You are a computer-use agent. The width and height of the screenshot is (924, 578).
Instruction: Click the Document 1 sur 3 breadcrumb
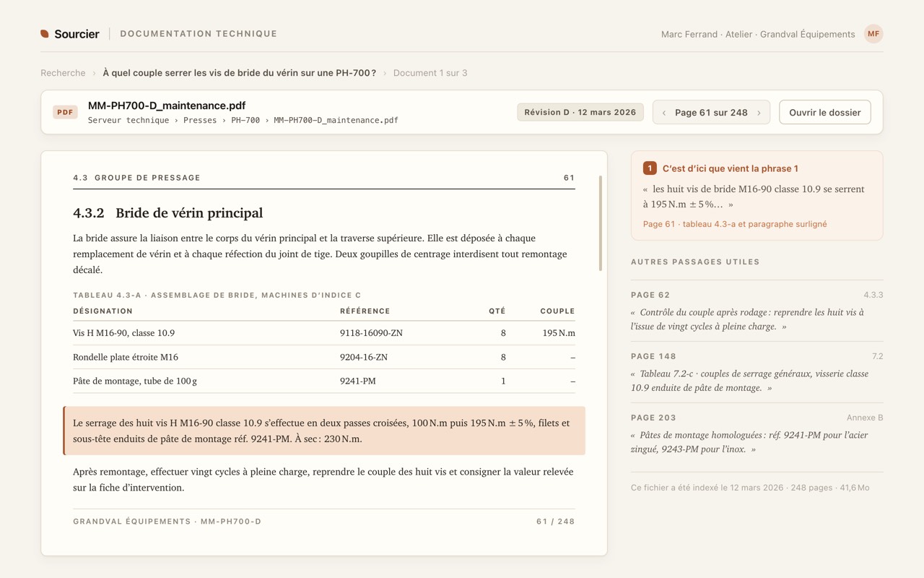[x=430, y=73]
